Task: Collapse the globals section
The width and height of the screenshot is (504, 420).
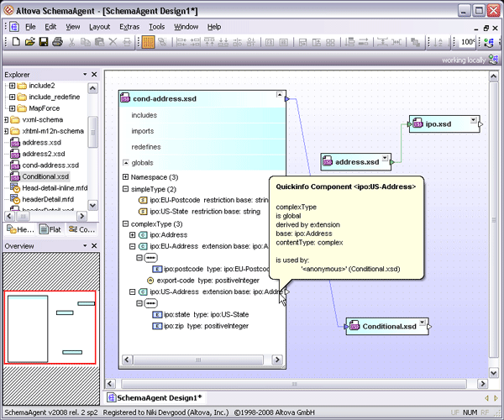Action: tap(126, 163)
